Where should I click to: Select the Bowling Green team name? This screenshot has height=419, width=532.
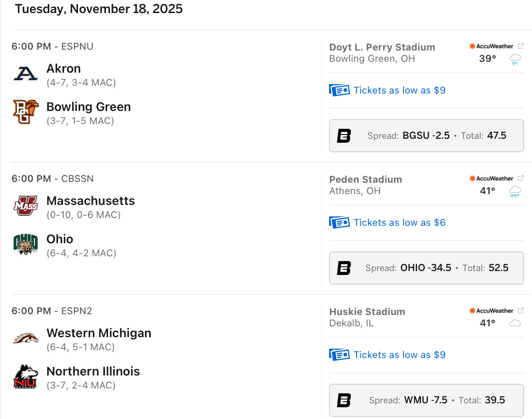pyautogui.click(x=88, y=107)
